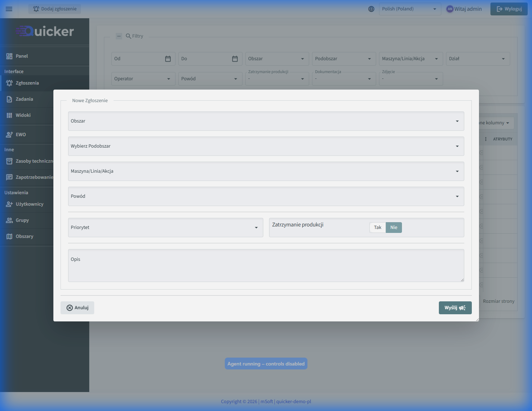Collapse the Filtry section with minus icon
This screenshot has width=532, height=411.
point(119,36)
